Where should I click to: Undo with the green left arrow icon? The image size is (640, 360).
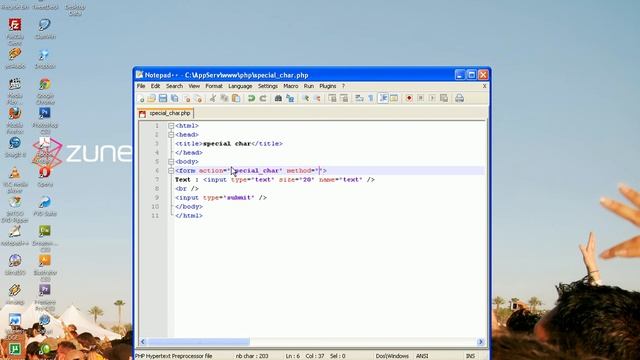tap(251, 98)
